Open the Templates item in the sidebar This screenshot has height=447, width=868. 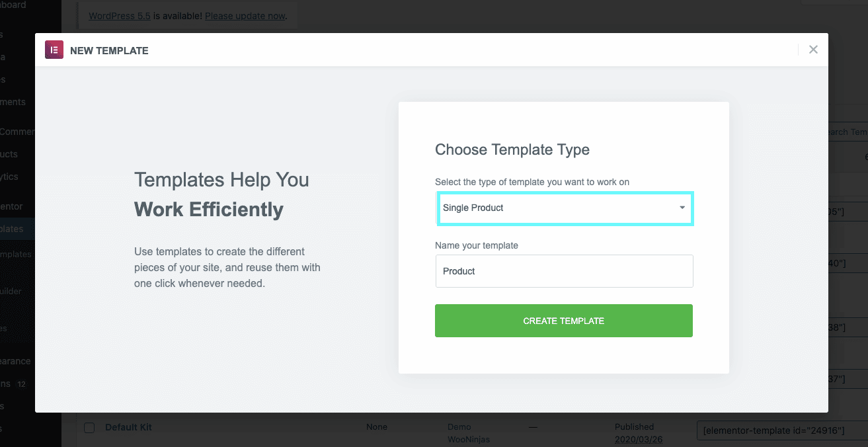(x=12, y=229)
